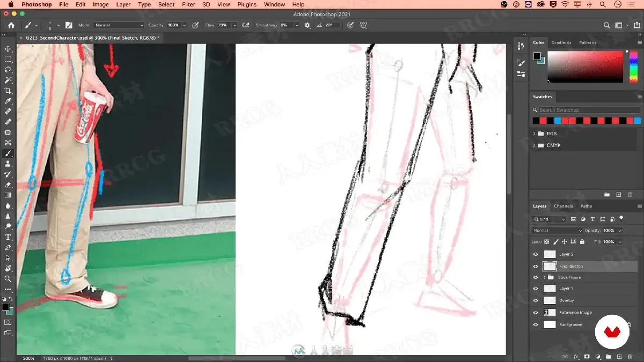Pick a color in the Color panel field
Viewport: 644px width, 362px height.
585,67
